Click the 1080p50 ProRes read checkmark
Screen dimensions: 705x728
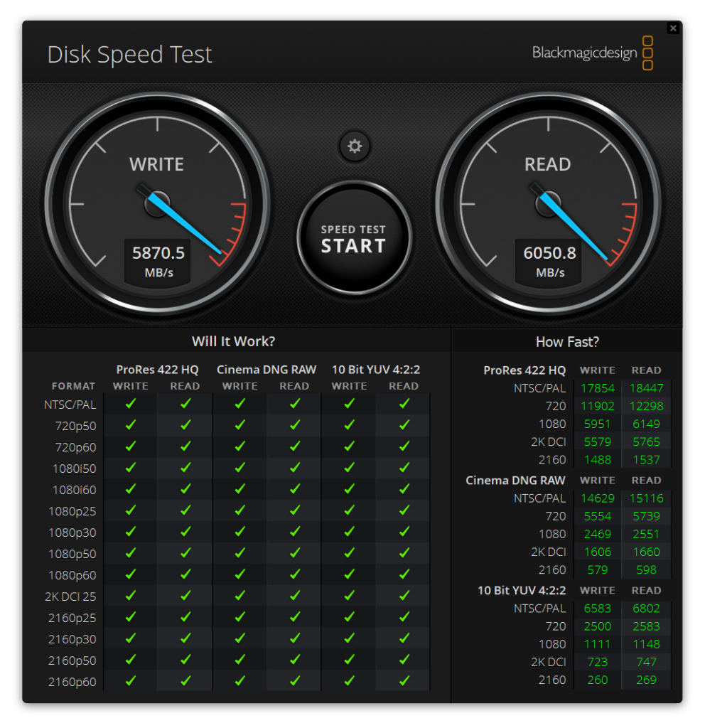click(185, 553)
